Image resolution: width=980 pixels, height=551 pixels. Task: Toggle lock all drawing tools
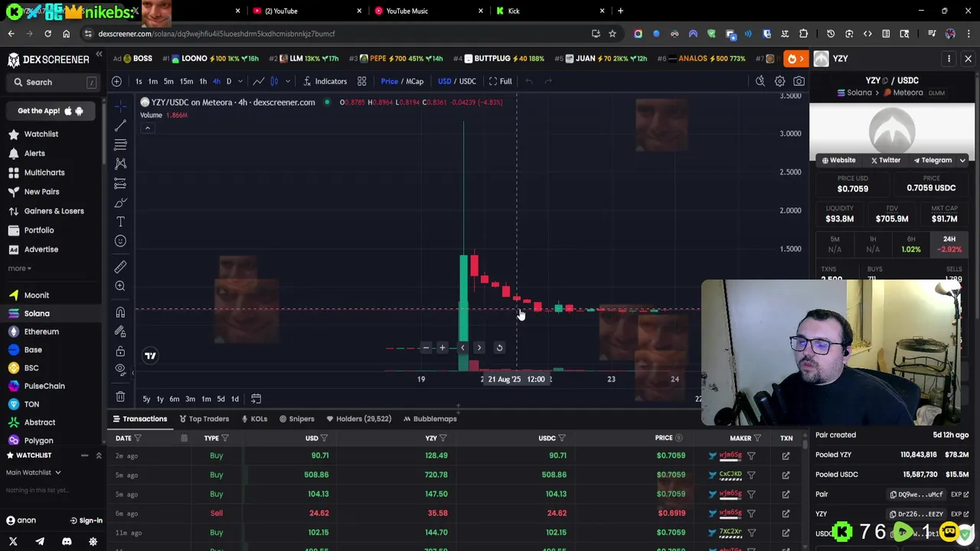click(x=120, y=350)
